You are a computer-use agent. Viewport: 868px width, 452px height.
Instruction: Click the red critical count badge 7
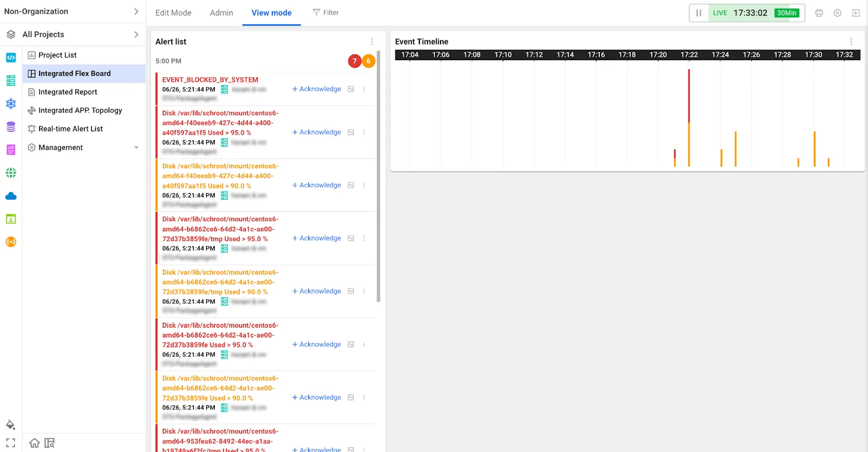[355, 61]
